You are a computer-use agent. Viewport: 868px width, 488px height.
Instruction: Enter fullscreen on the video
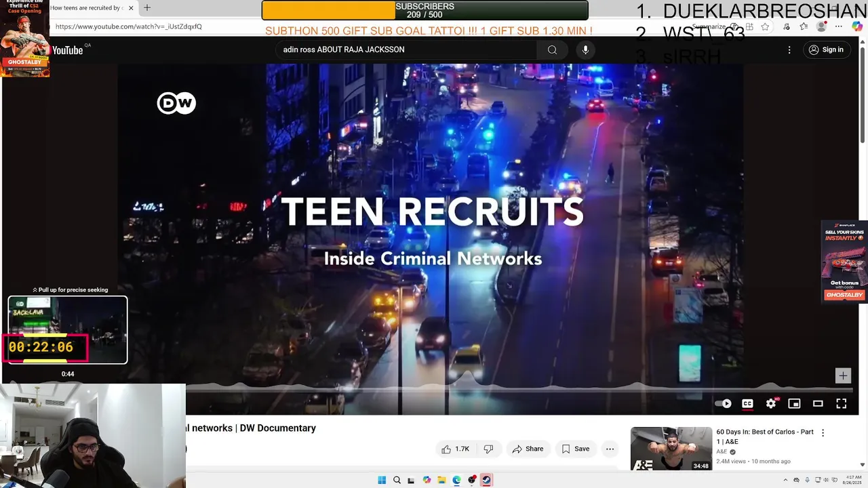(x=842, y=403)
